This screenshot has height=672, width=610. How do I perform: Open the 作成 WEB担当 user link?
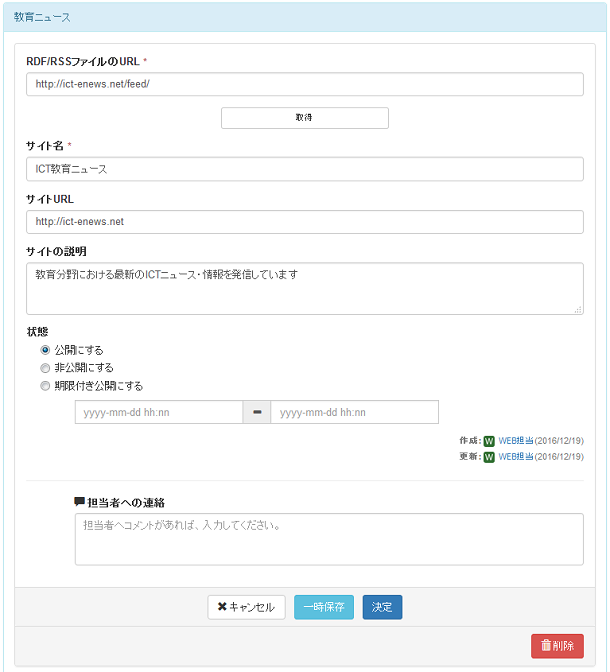tap(516, 441)
